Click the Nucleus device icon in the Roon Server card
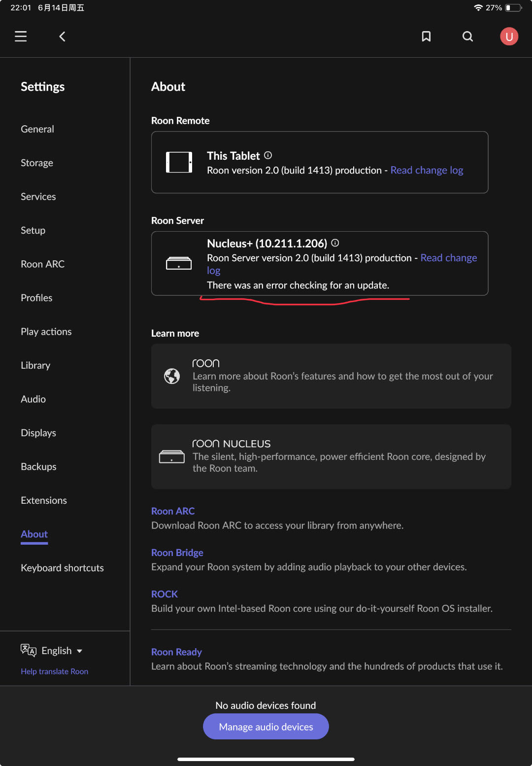The height and width of the screenshot is (766, 532). point(179,263)
